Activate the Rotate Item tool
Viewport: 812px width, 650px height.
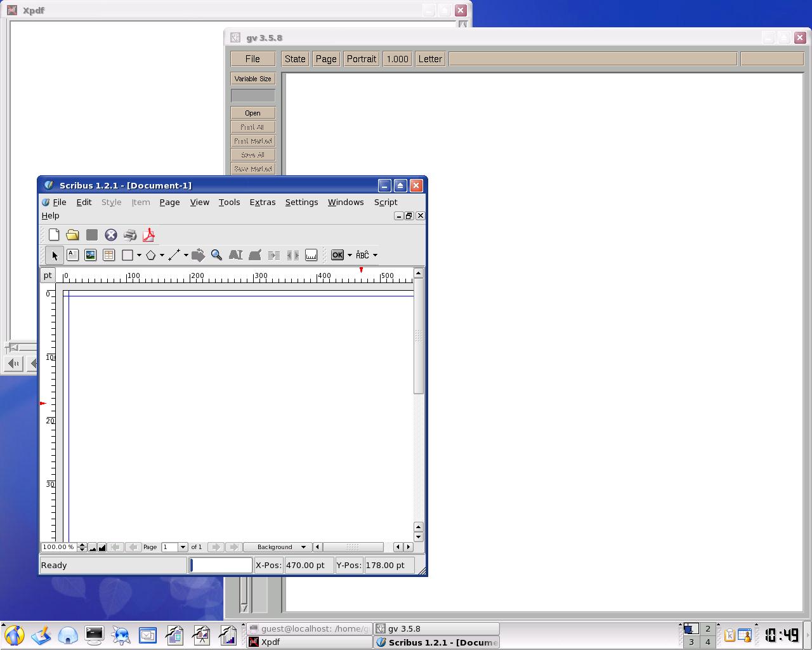coord(198,255)
